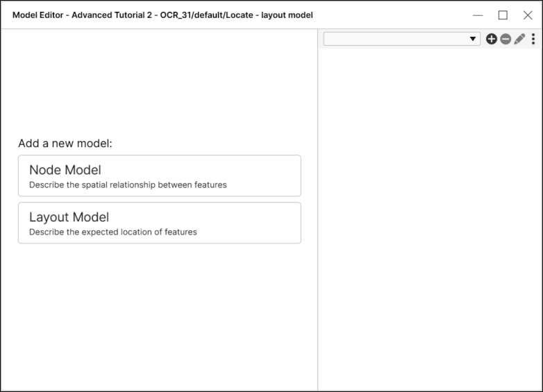Click toolbar space right of the three-dot menu
543x392 pixels.
[540, 40]
